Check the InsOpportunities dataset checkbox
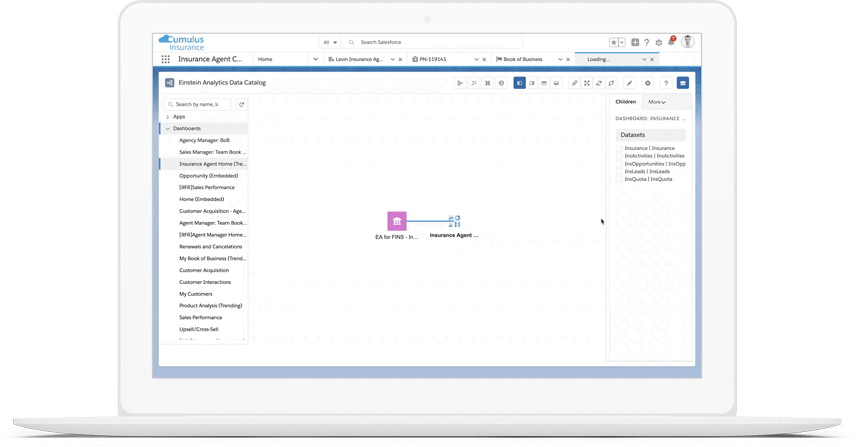 619,163
